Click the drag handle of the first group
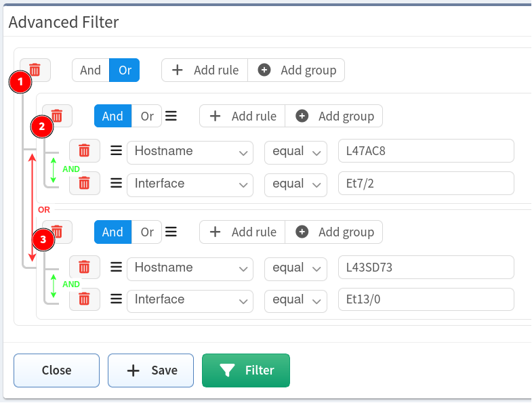The image size is (532, 403). [x=171, y=116]
